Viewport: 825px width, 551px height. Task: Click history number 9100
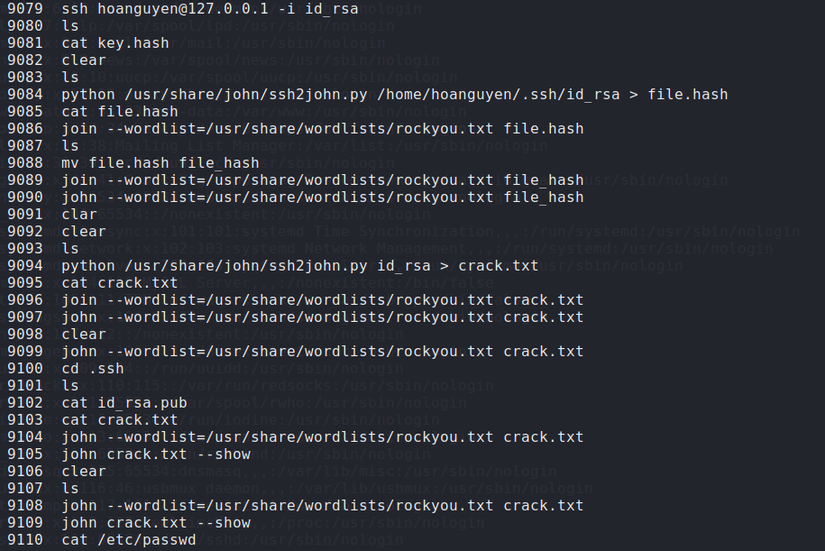coord(25,368)
